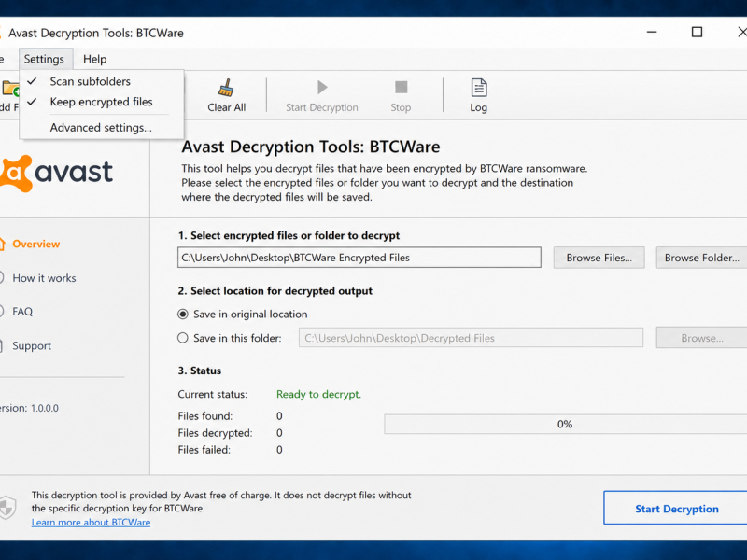Click the version 1.0.0.0 text
This screenshot has width=747, height=560.
(29, 408)
